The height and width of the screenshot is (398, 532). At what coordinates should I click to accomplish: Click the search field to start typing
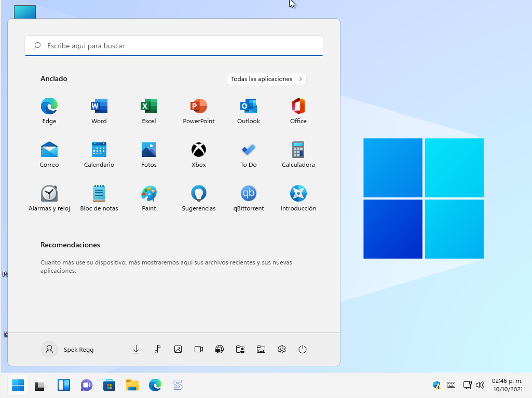[x=173, y=46]
